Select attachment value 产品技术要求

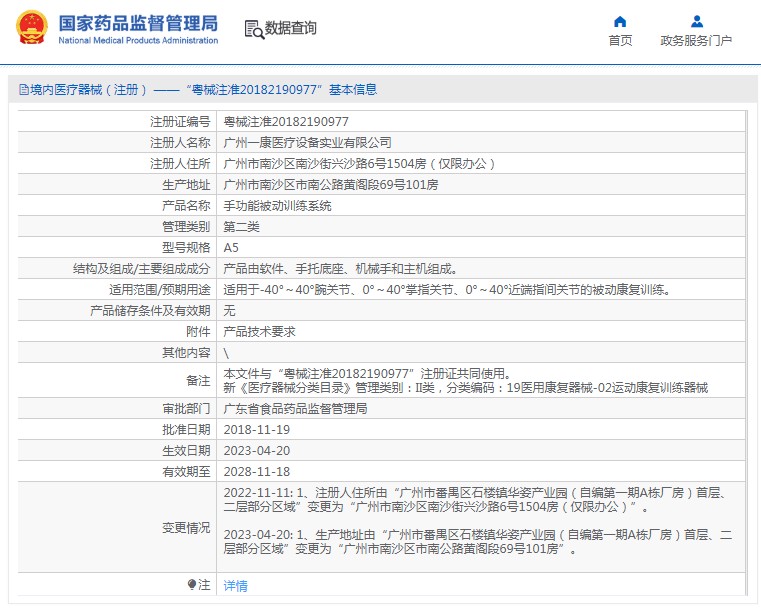tap(259, 331)
